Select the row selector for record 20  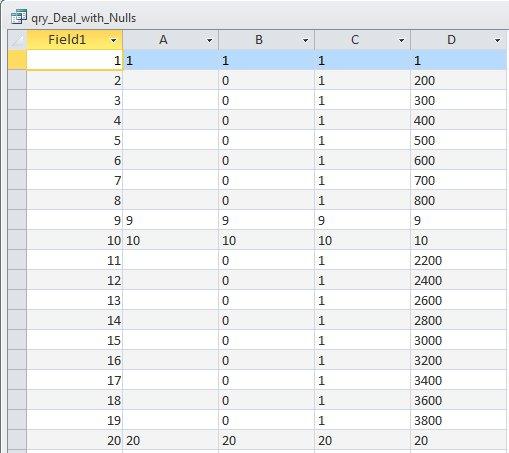[17, 440]
